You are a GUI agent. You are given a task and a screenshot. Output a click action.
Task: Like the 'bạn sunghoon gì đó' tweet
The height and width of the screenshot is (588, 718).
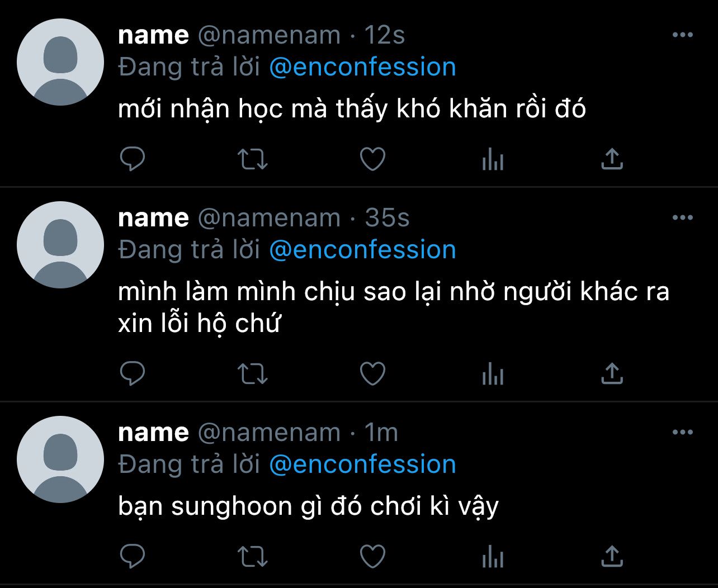(x=372, y=557)
